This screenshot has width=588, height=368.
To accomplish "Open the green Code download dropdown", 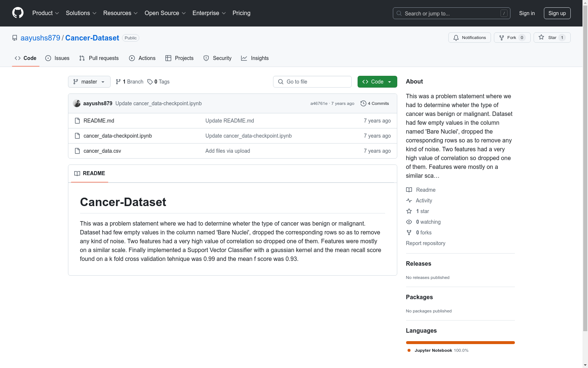I will point(377,82).
